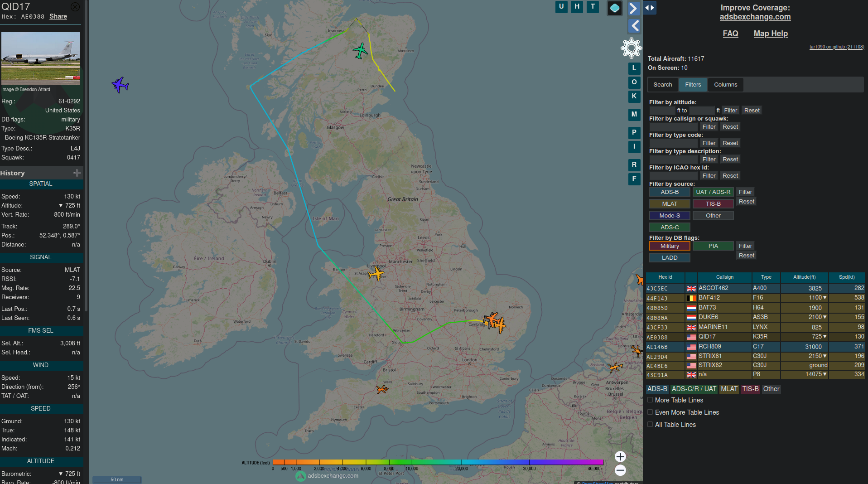The height and width of the screenshot is (484, 868).
Task: Toggle the F follow button
Action: point(634,179)
